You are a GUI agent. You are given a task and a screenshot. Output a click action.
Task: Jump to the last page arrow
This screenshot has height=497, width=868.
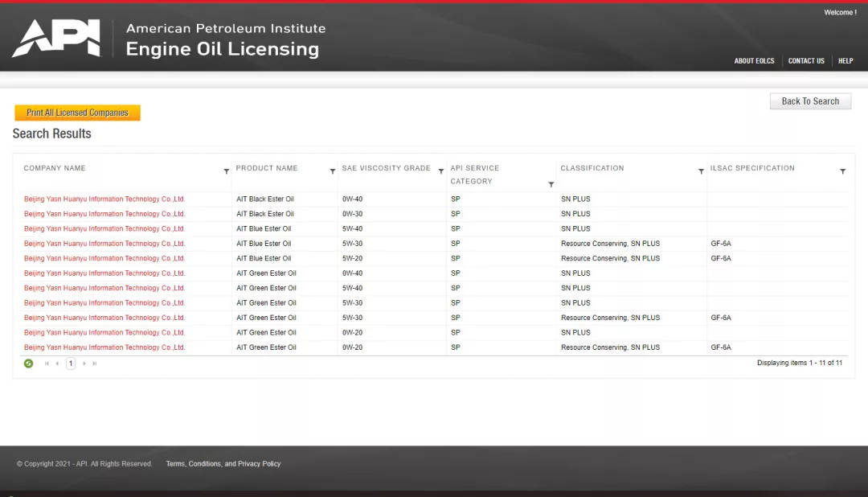95,364
